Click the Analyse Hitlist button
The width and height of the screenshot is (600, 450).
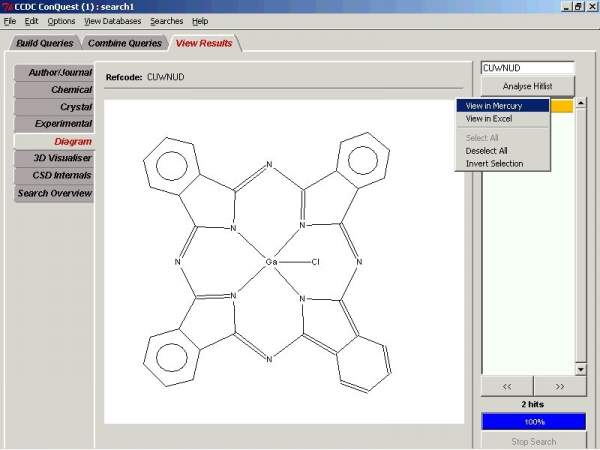528,86
